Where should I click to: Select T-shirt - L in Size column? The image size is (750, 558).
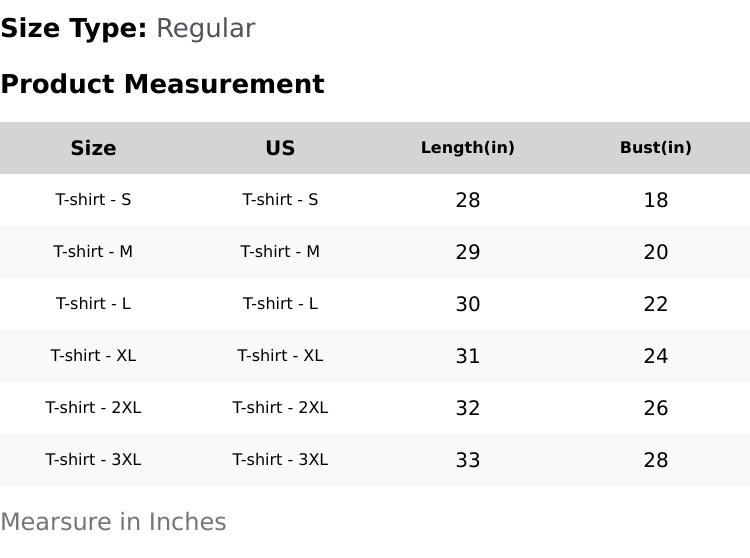[93, 304]
